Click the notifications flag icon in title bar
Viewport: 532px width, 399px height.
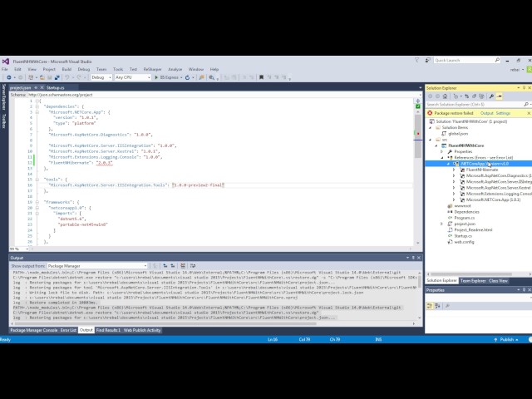coord(417,61)
